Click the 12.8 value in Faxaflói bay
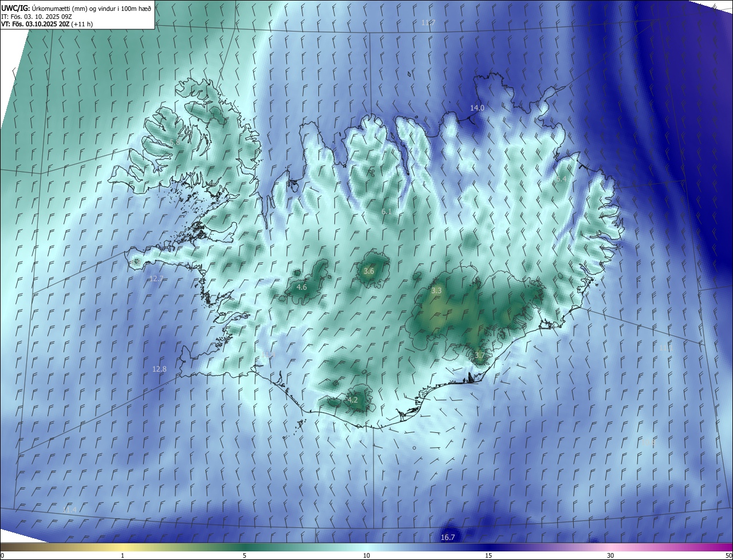The width and height of the screenshot is (733, 560). (159, 369)
